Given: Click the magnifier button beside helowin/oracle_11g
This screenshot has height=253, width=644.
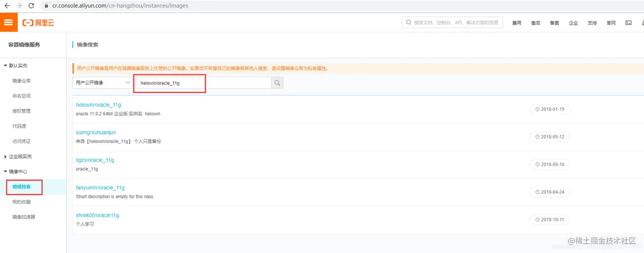Looking at the screenshot, I should (x=277, y=83).
